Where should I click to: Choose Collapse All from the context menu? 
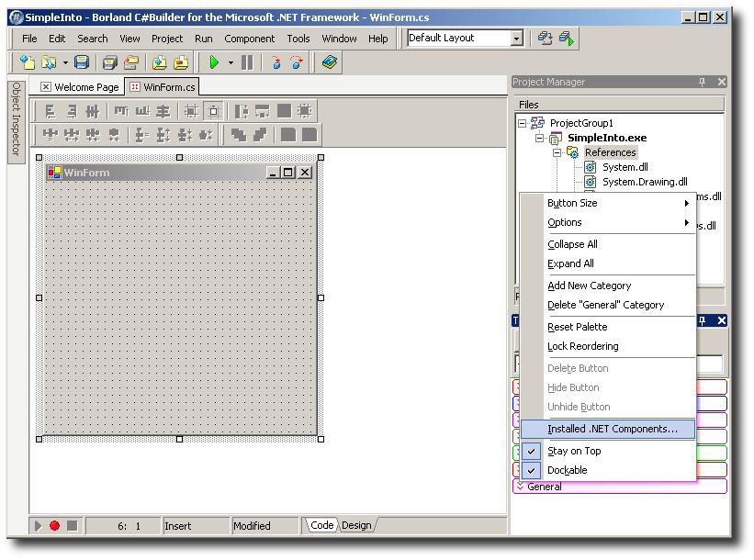point(608,244)
